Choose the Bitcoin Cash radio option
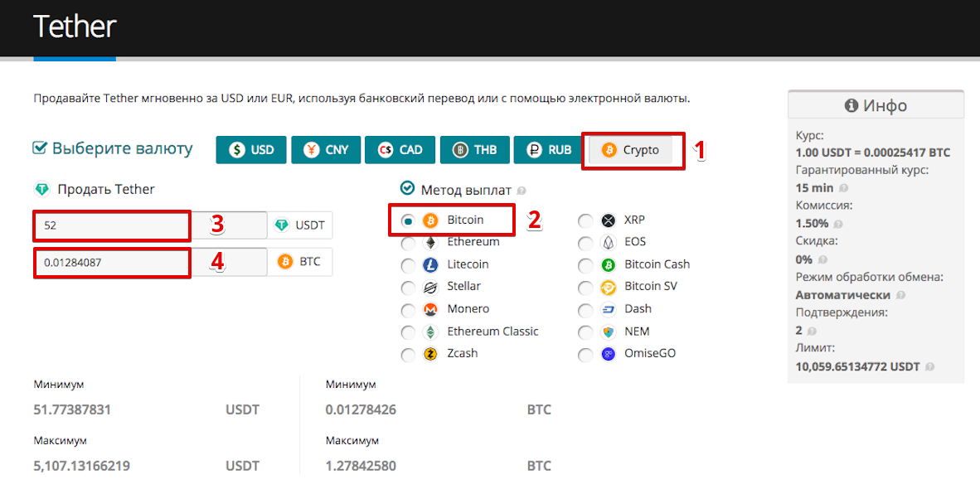980x489 pixels. point(585,265)
